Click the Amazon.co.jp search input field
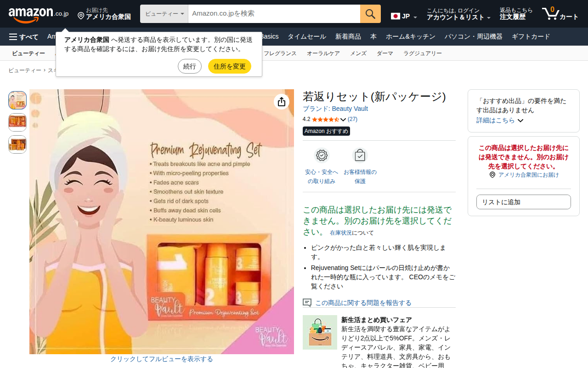Viewport: 588px width, 368px height. coord(274,14)
